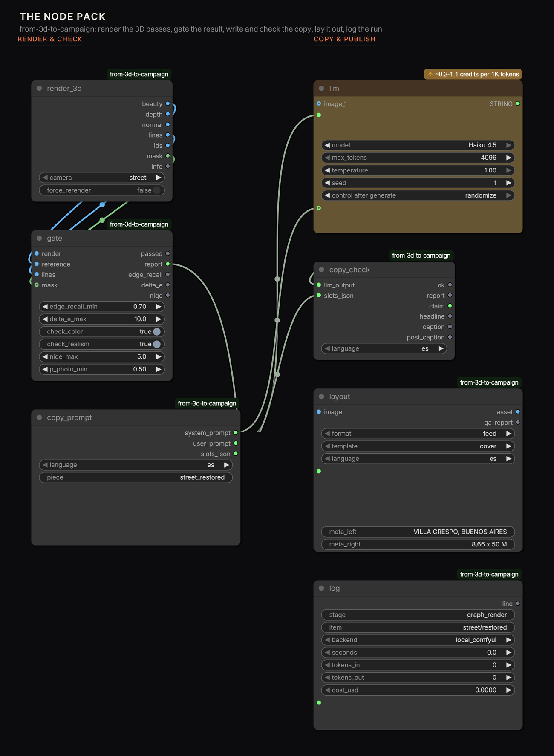Open the control after generate combo
Image resolution: width=554 pixels, height=756 pixels.
click(x=418, y=195)
